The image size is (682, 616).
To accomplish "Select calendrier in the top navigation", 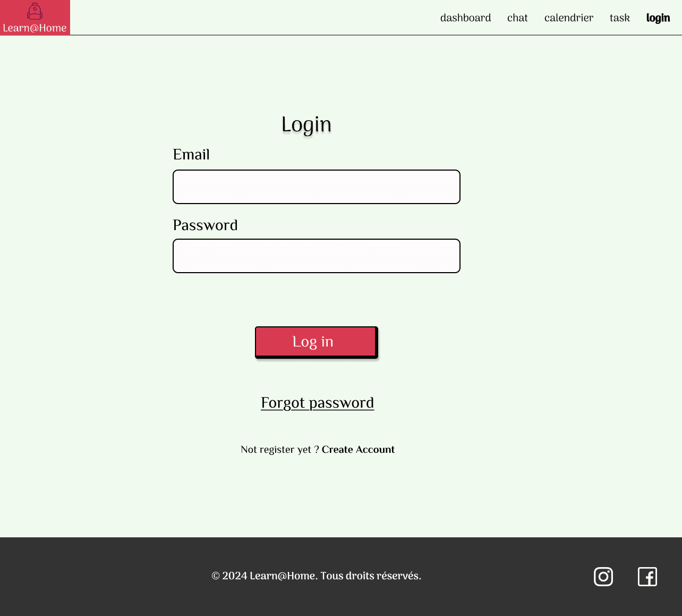I will pyautogui.click(x=568, y=18).
